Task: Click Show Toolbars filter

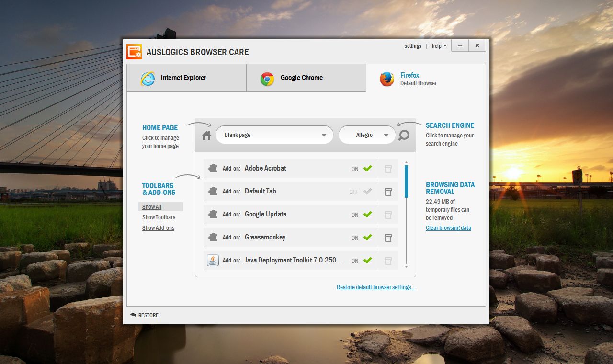Action: (x=159, y=217)
